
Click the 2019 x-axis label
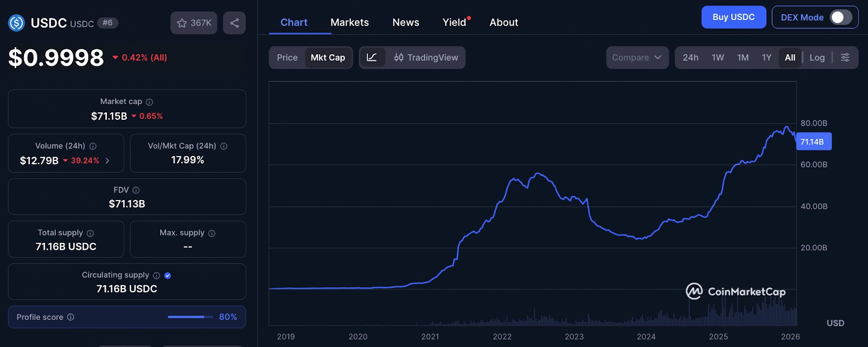point(286,337)
